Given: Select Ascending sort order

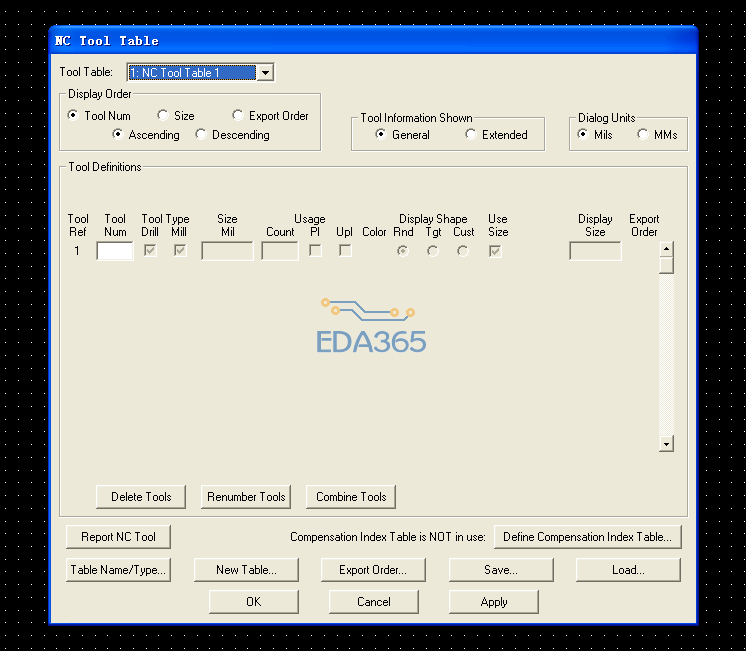Looking at the screenshot, I should [x=118, y=135].
